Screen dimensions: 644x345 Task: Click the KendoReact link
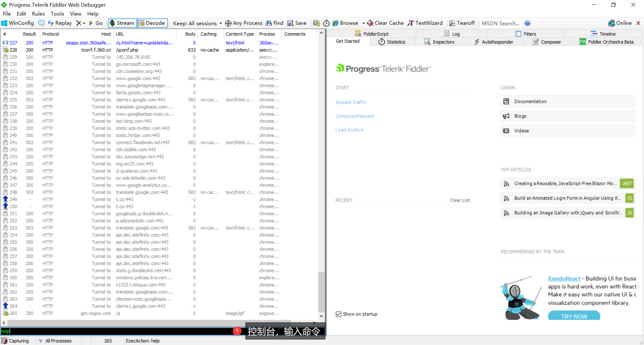point(564,278)
